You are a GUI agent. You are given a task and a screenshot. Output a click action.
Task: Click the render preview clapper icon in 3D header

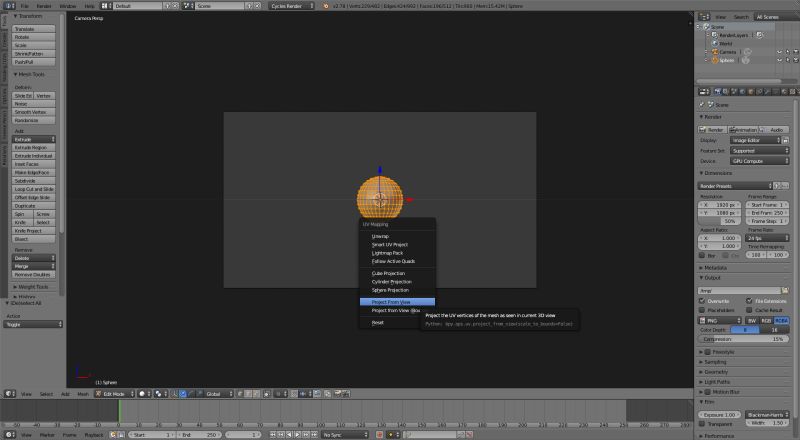(338, 394)
